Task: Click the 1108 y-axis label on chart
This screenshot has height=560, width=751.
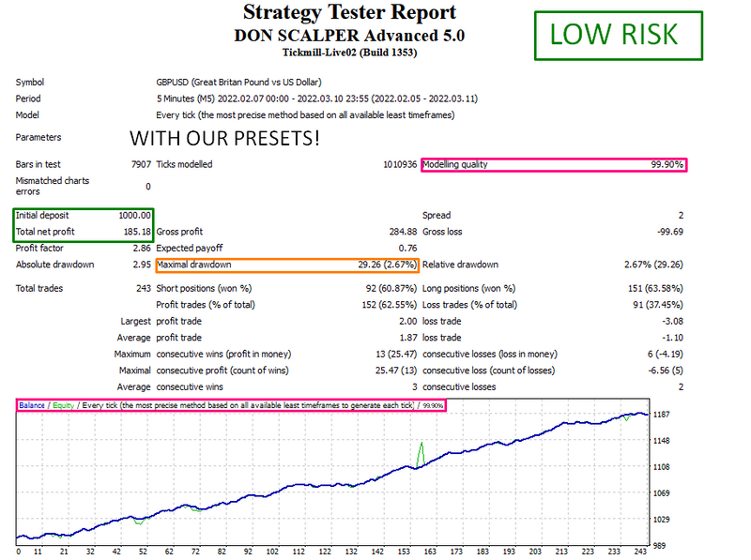Action: point(661,467)
